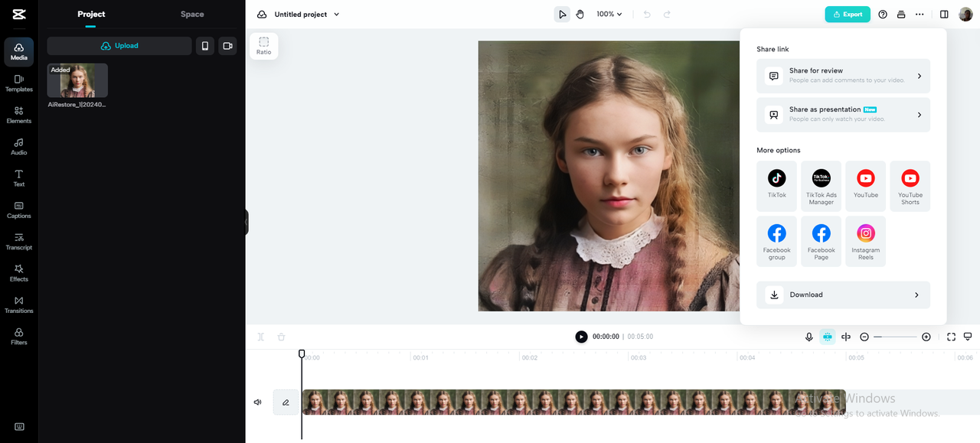Open the Filters panel
This screenshot has width=980, height=443.
pyautogui.click(x=19, y=336)
